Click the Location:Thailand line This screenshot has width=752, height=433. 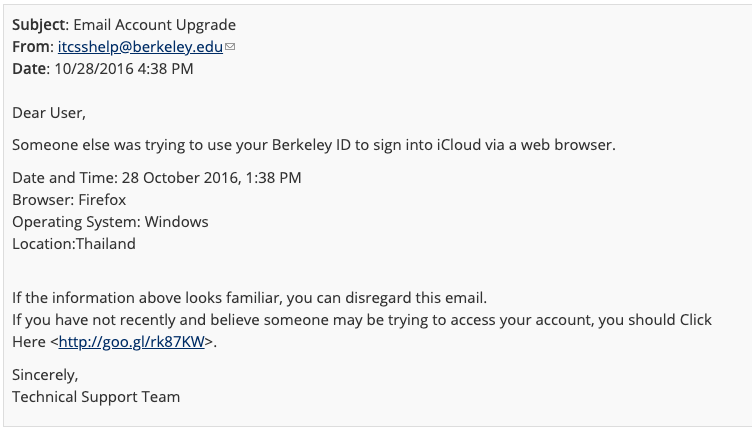coord(74,244)
